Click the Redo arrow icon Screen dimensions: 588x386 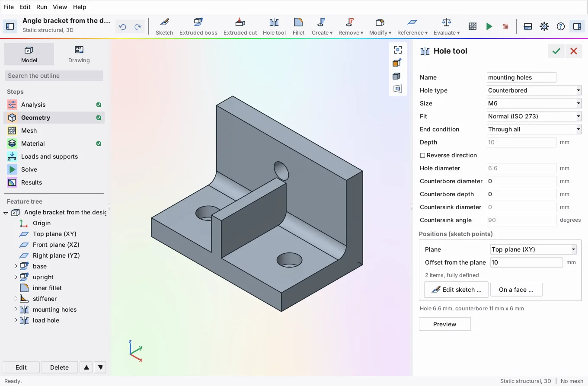(137, 27)
